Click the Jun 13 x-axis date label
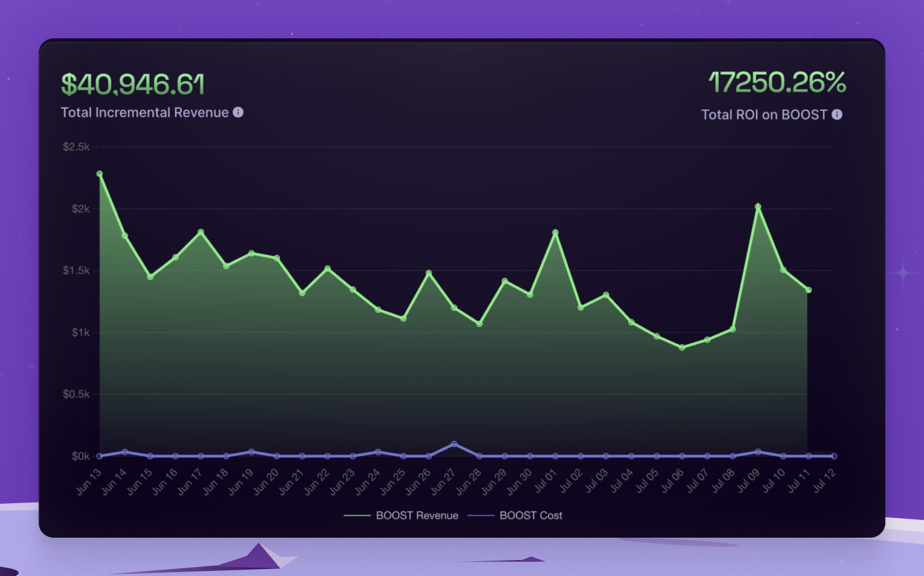The image size is (924, 576). (x=89, y=482)
